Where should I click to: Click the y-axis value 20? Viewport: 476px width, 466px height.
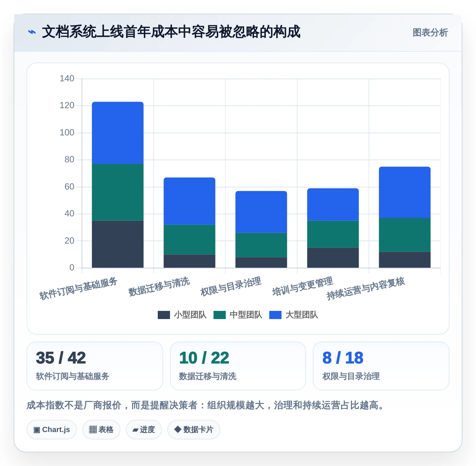tap(69, 241)
